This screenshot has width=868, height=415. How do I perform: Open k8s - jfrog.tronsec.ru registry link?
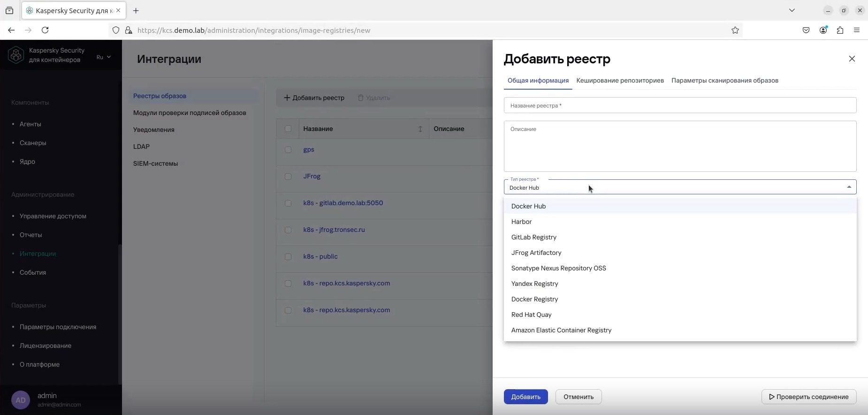(334, 230)
